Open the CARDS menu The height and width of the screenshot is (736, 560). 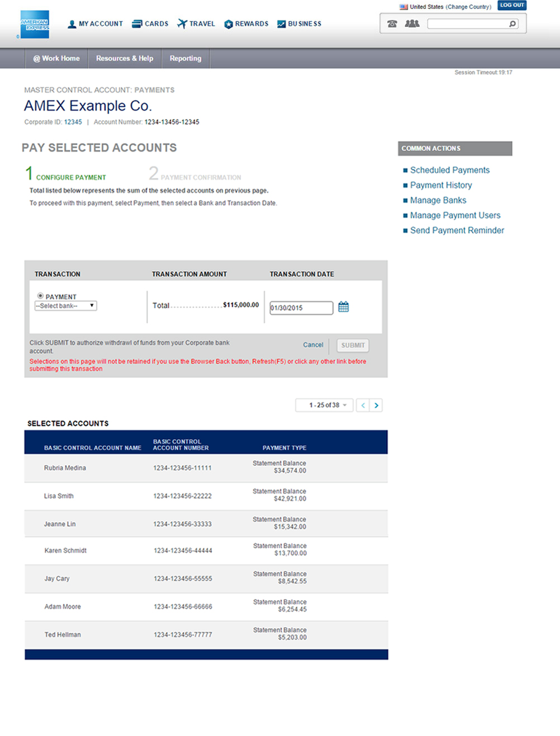coord(156,24)
